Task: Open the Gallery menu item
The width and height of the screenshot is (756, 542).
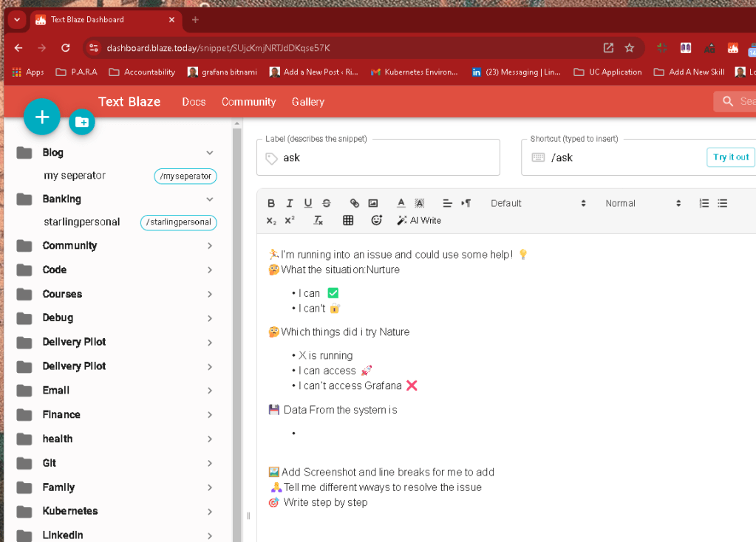Action: click(x=308, y=102)
